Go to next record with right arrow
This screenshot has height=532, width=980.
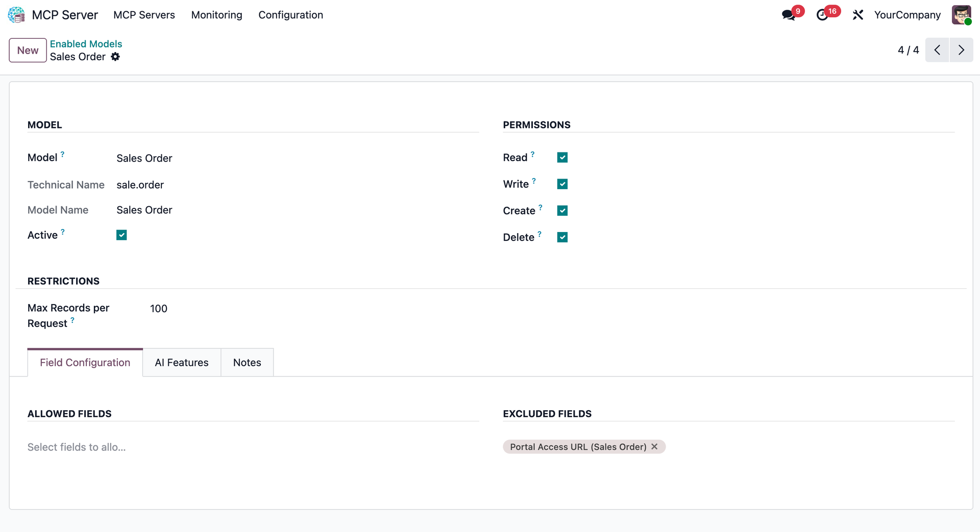962,49
